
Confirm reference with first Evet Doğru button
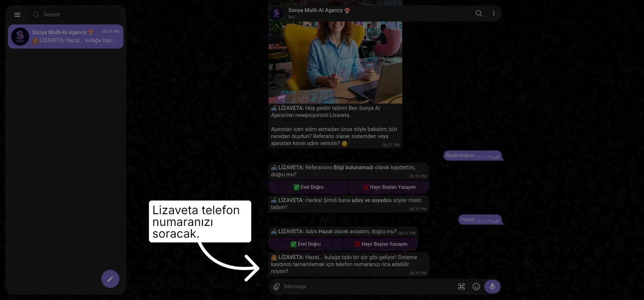coord(308,187)
